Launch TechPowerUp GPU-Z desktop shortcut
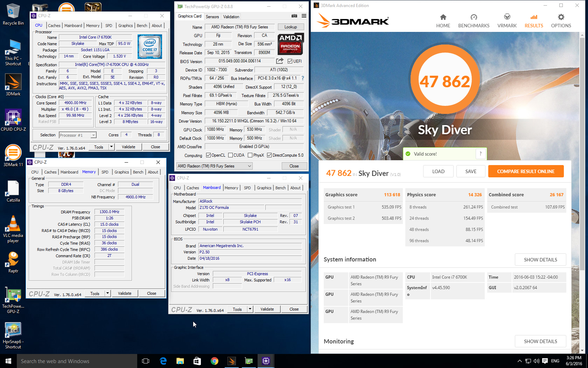Viewport: 588px width, 368px height. (13, 300)
